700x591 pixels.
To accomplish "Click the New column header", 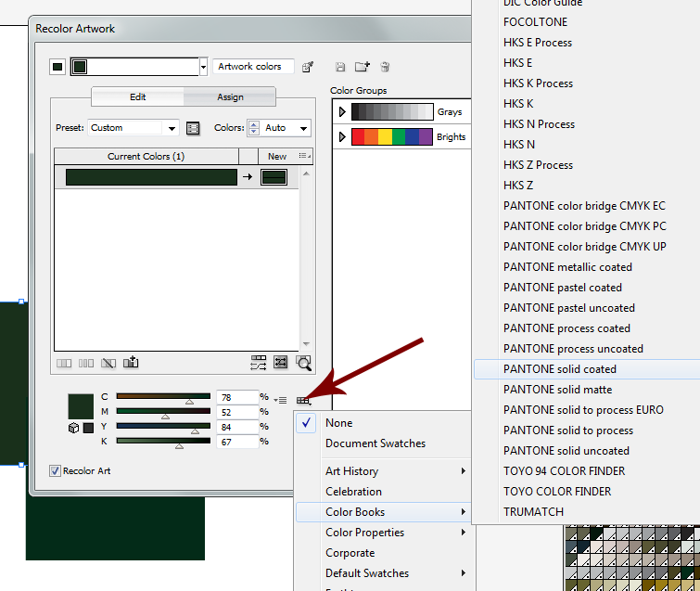I will [277, 157].
